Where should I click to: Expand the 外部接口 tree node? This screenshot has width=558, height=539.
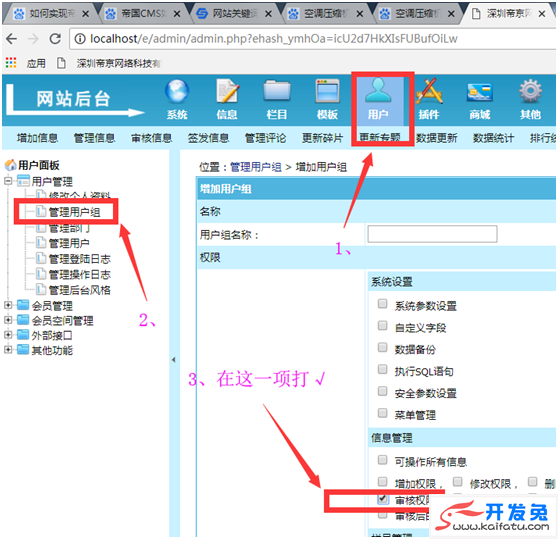[x=8, y=334]
